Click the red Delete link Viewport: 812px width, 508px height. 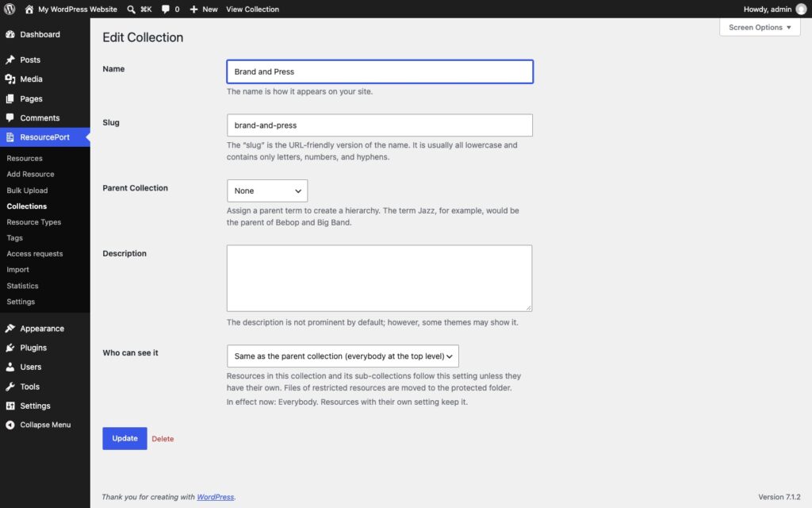pyautogui.click(x=163, y=438)
